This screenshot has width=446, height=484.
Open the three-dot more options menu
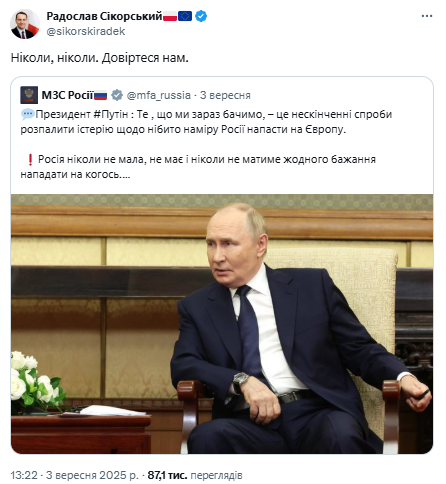[x=427, y=16]
